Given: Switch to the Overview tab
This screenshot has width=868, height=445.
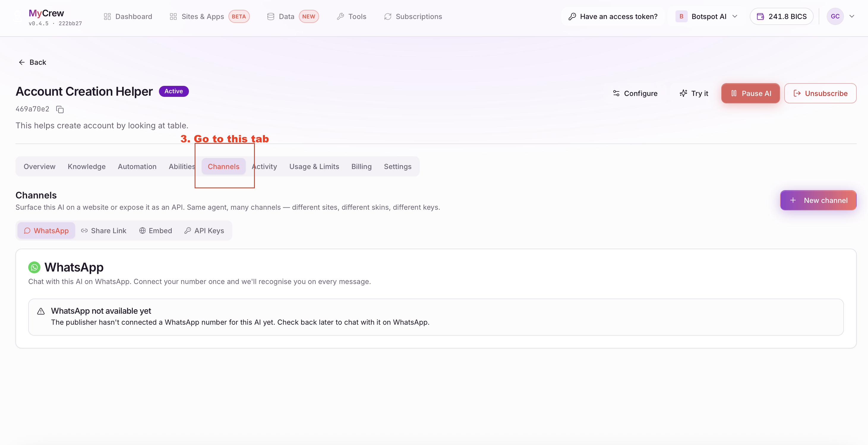Looking at the screenshot, I should pos(40,166).
